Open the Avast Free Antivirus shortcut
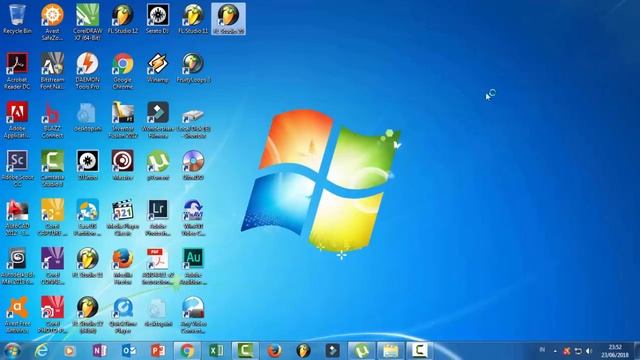 coord(17,316)
